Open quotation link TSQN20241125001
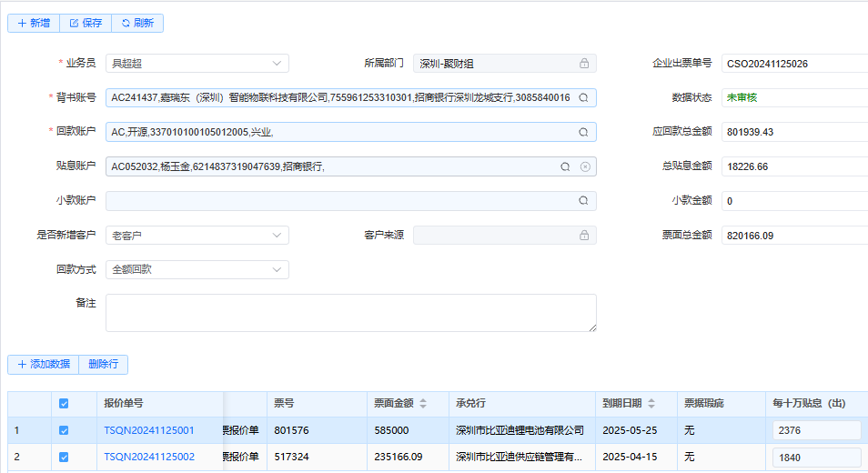The height and width of the screenshot is (473, 868). click(x=149, y=430)
